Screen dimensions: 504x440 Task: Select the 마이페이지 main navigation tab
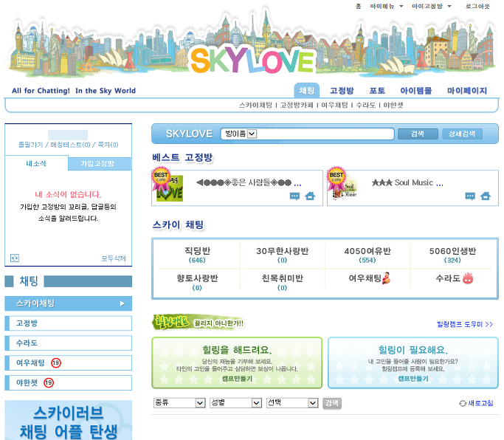pyautogui.click(x=466, y=91)
